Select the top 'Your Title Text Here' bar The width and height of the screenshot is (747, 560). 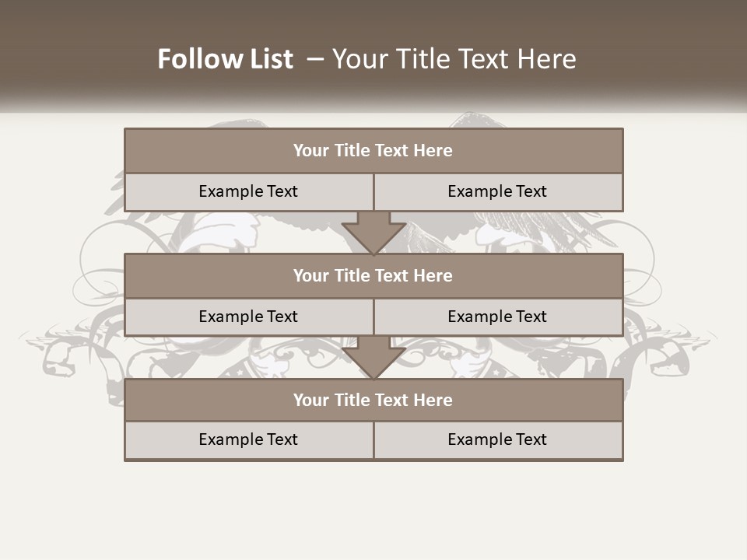pyautogui.click(x=373, y=151)
